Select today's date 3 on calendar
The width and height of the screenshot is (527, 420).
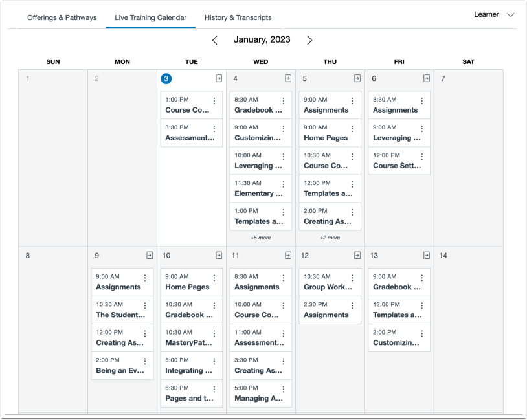tap(166, 78)
